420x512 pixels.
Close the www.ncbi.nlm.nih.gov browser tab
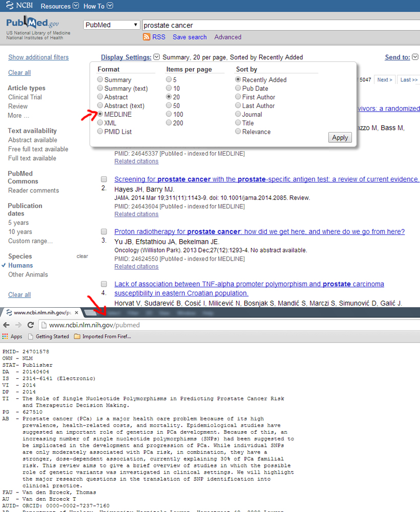click(76, 312)
